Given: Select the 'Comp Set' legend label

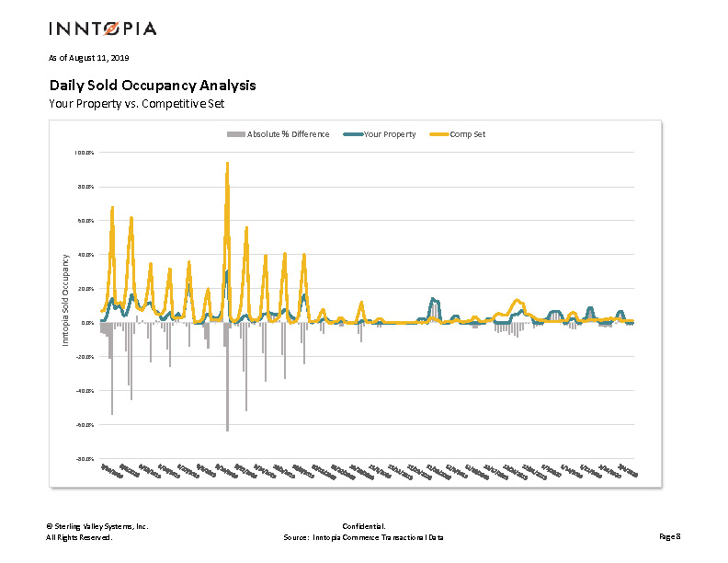Looking at the screenshot, I should click(x=468, y=134).
